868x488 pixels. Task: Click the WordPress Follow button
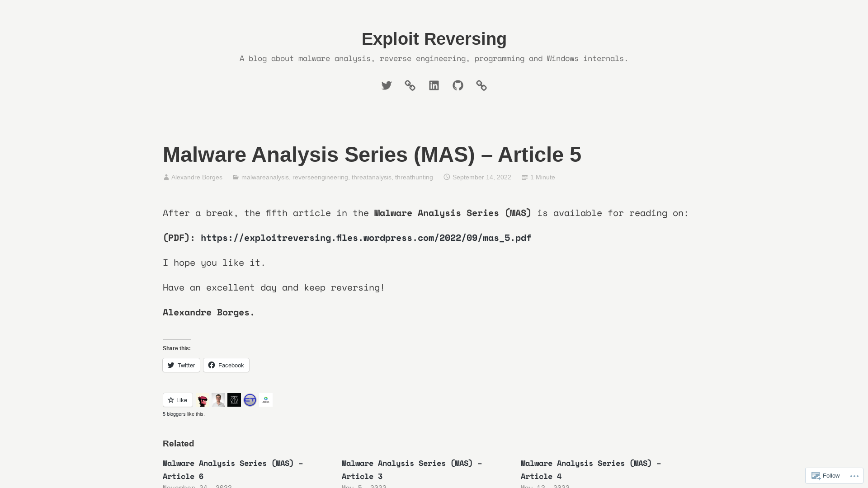pos(826,475)
